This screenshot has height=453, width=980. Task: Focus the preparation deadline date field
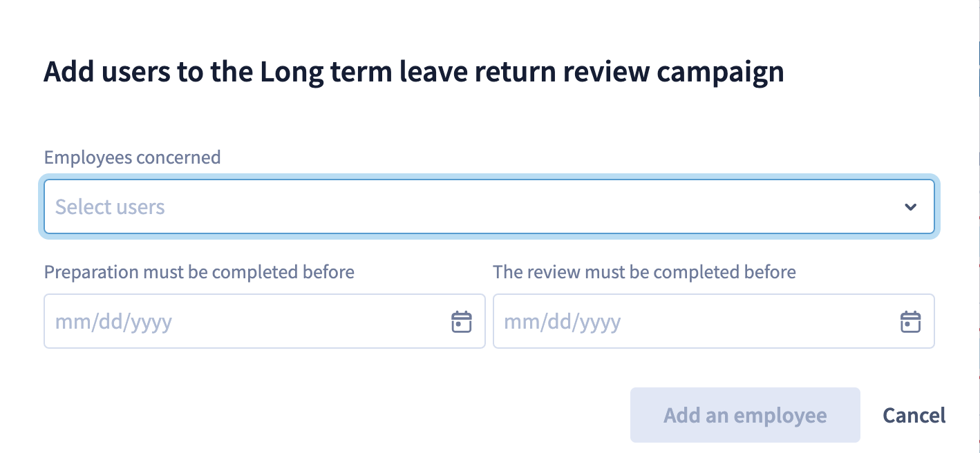coord(265,321)
